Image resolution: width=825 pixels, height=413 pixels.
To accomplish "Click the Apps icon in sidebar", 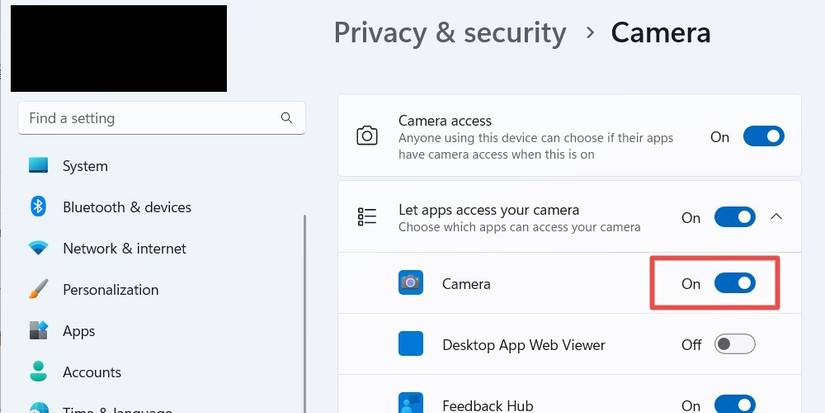I will [39, 331].
